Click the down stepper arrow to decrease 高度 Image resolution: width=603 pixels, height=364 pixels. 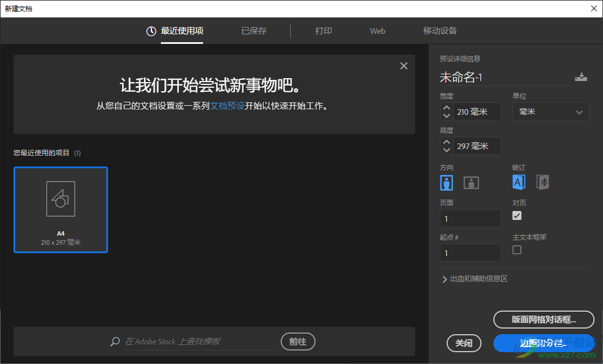click(x=446, y=149)
